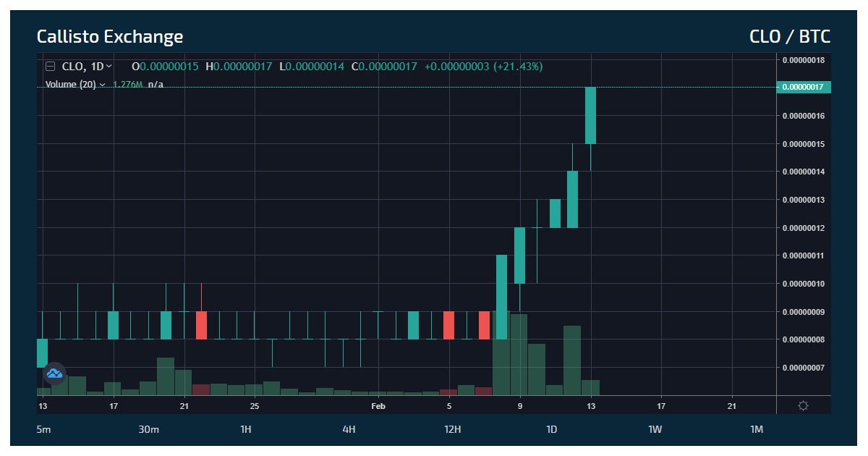The width and height of the screenshot is (868, 456).
Task: Click the tallest green candle at 13
Action: pyautogui.click(x=590, y=116)
